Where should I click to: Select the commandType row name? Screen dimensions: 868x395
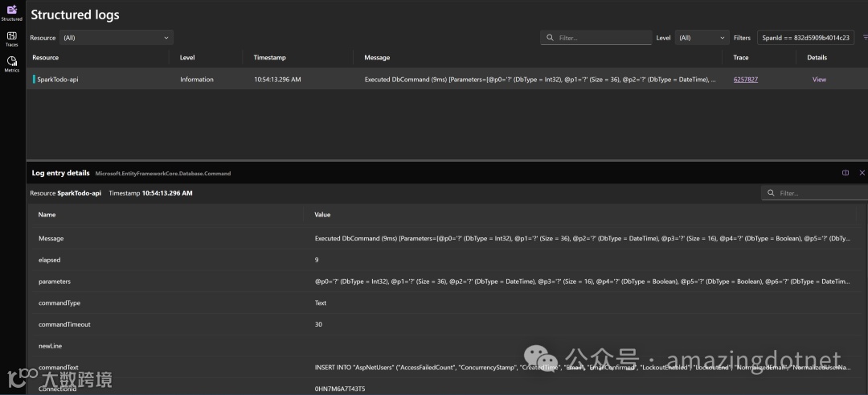pos(59,303)
